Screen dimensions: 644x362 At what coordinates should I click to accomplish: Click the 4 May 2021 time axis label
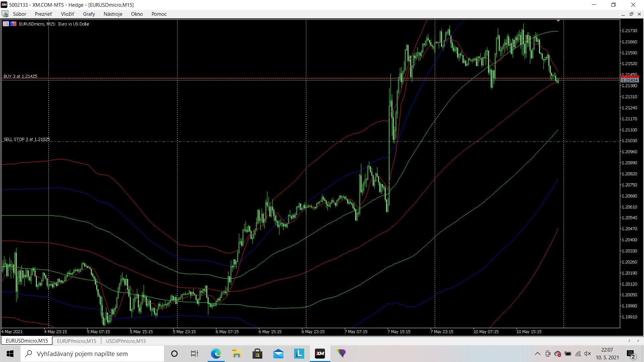coord(12,332)
